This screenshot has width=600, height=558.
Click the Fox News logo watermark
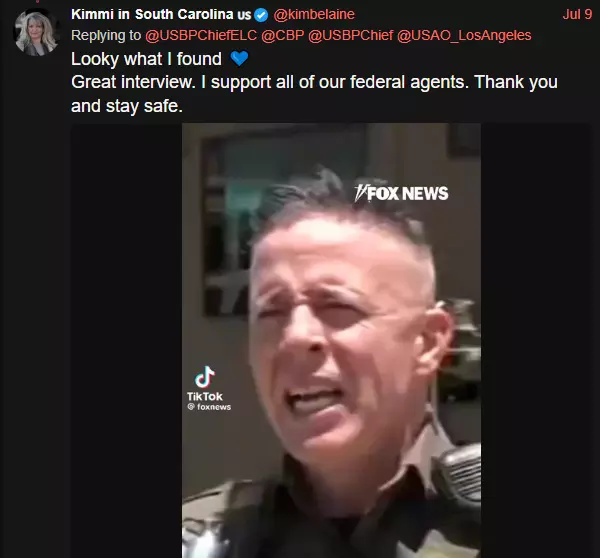coord(401,193)
